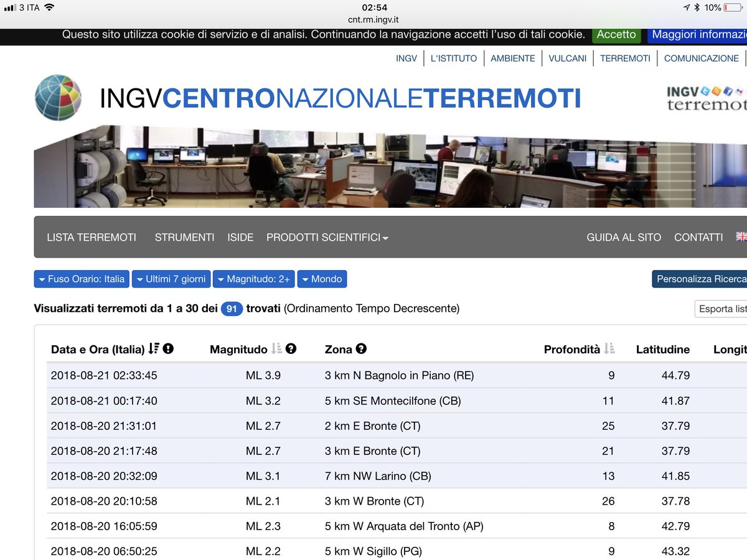Click magnitude ML 3.1 cell
Screen dimensions: 747x560
click(x=263, y=476)
